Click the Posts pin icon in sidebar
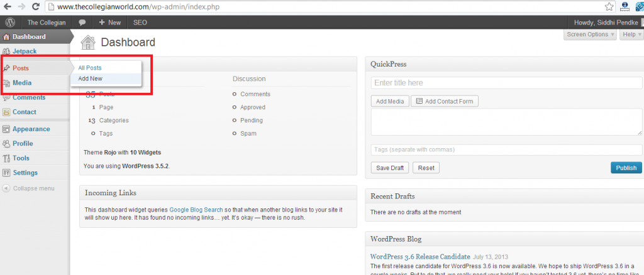 pos(6,68)
